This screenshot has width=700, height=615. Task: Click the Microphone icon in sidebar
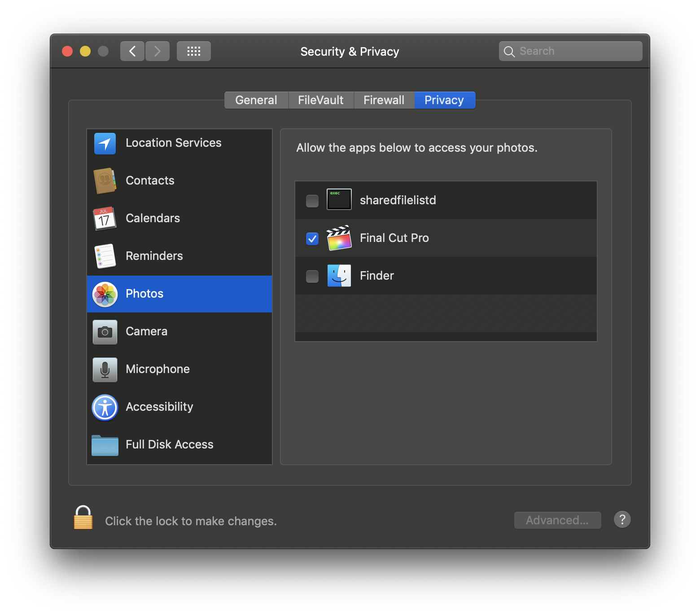pos(105,370)
